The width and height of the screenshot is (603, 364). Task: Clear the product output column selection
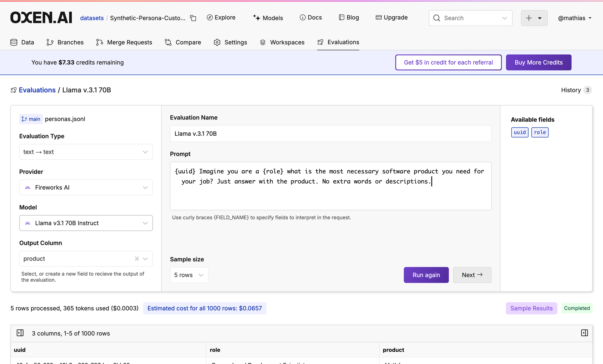coord(137,259)
